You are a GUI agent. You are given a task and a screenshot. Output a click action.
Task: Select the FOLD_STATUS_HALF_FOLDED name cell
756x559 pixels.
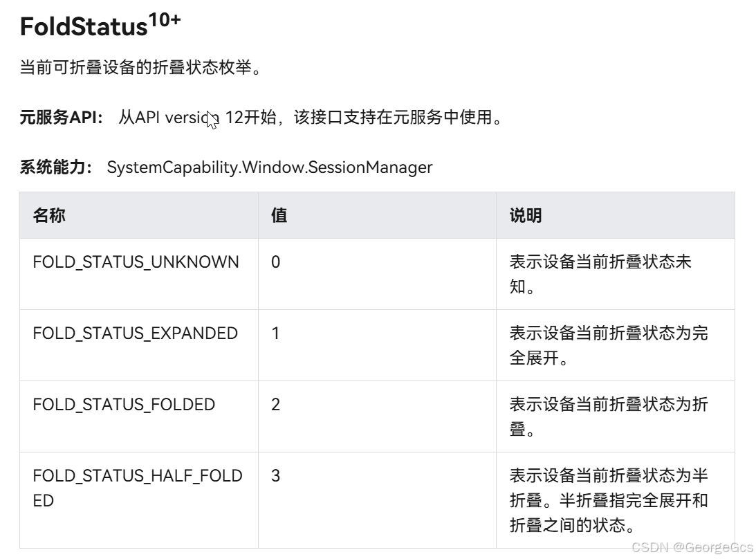pos(137,488)
